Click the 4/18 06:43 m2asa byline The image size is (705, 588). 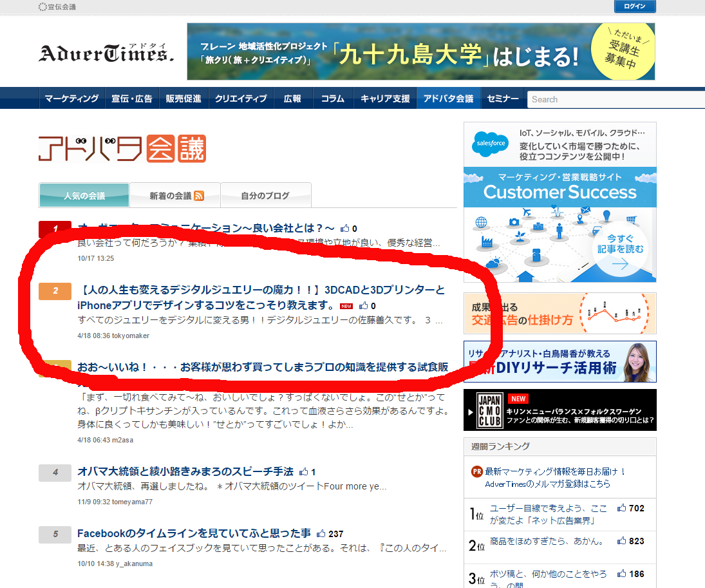tap(105, 440)
